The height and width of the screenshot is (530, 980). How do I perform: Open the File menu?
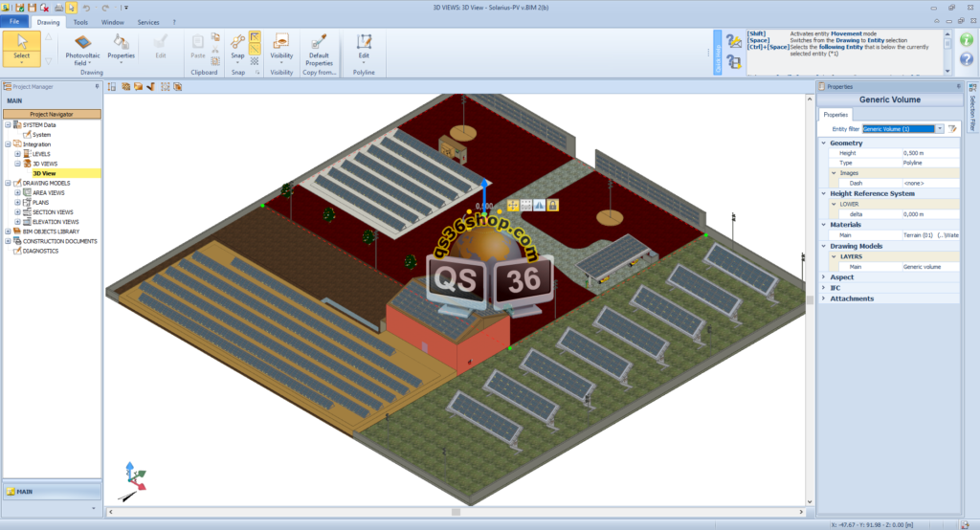click(14, 21)
